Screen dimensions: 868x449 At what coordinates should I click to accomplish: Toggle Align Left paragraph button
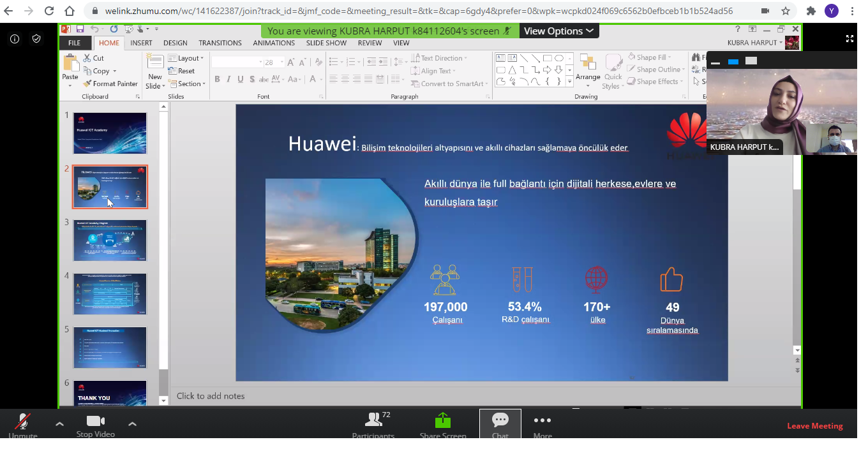(x=333, y=79)
